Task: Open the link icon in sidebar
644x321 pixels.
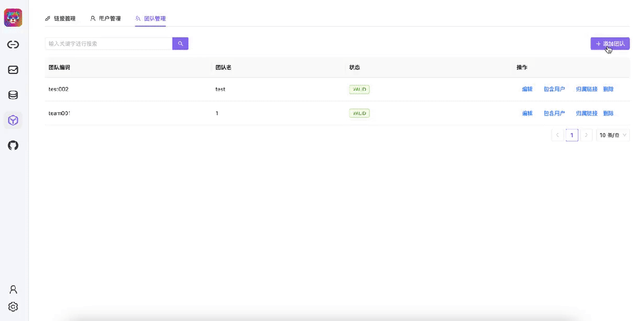Action: click(13, 45)
